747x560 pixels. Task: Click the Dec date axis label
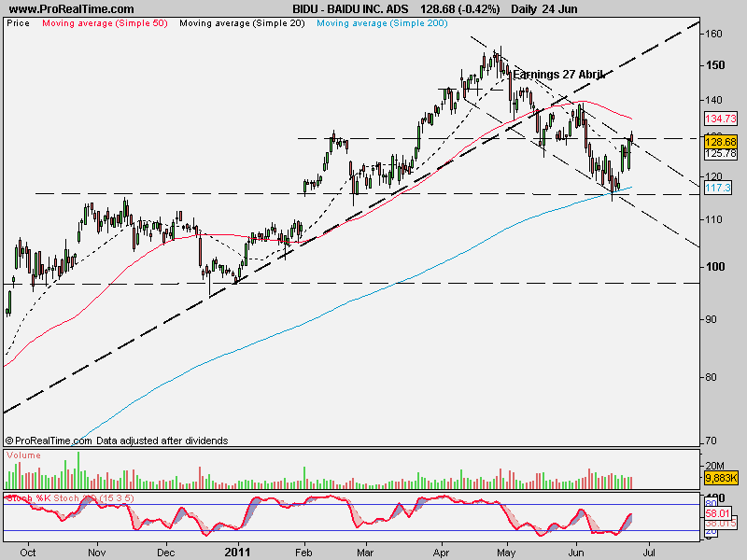click(x=166, y=553)
